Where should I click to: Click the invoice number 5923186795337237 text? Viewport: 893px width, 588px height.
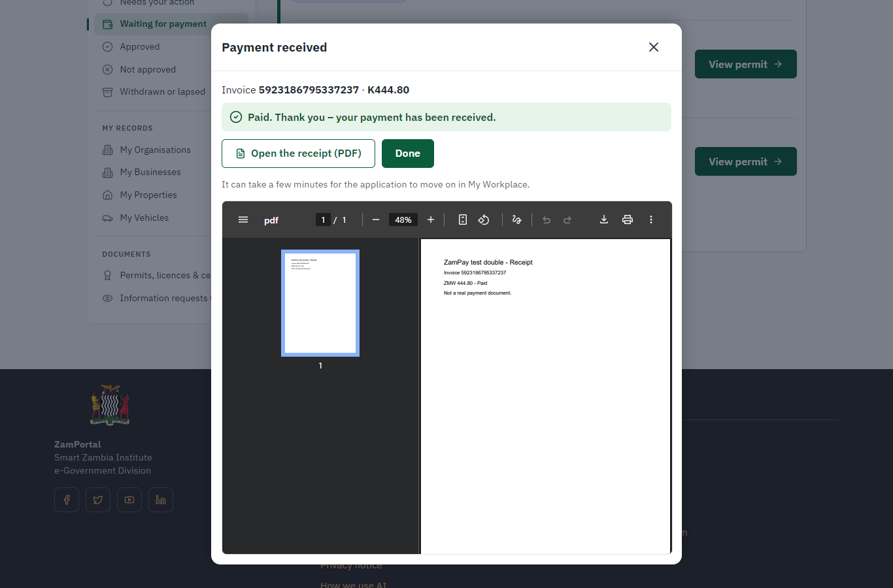[x=309, y=90]
